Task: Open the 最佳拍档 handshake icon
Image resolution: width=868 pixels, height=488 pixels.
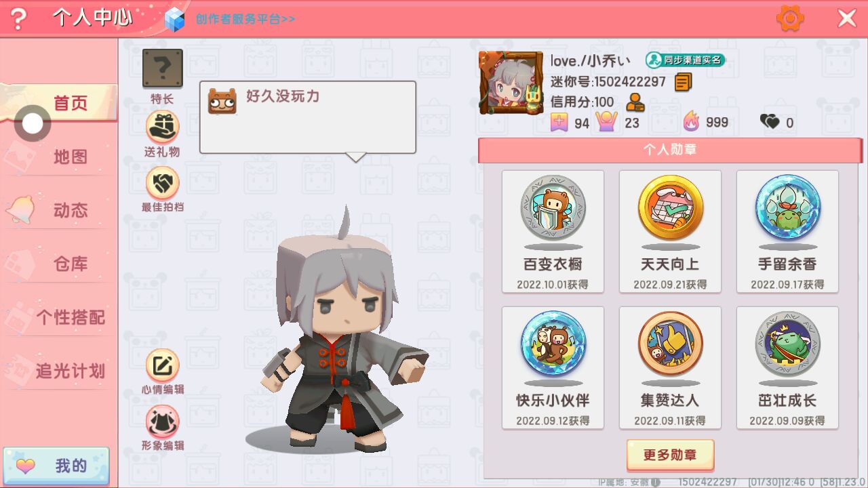Action: 163,182
